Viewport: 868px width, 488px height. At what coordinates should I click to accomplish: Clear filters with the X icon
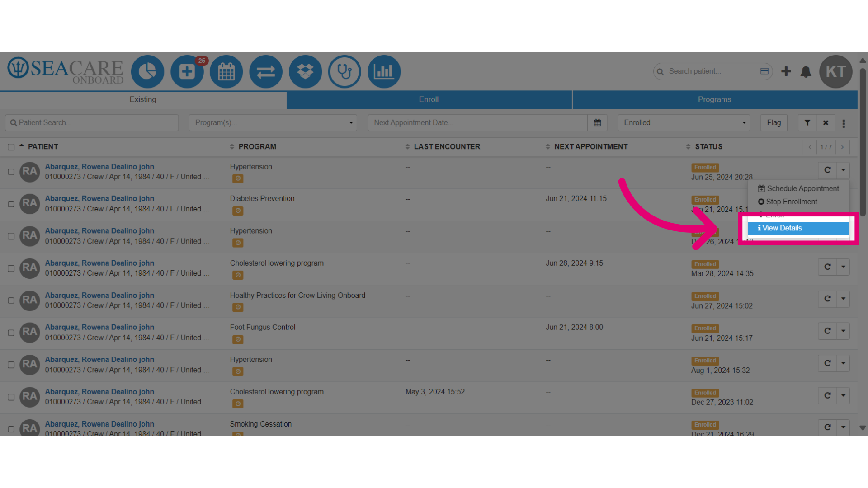click(826, 123)
